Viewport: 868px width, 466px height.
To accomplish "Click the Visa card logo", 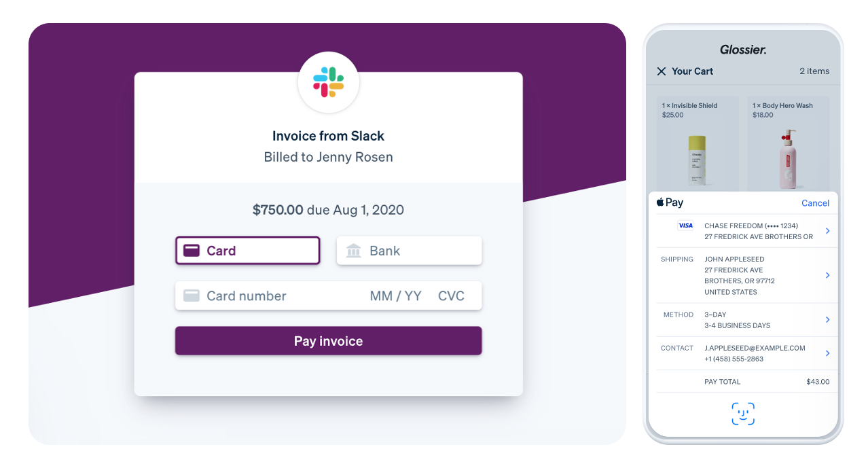I will pyautogui.click(x=685, y=226).
